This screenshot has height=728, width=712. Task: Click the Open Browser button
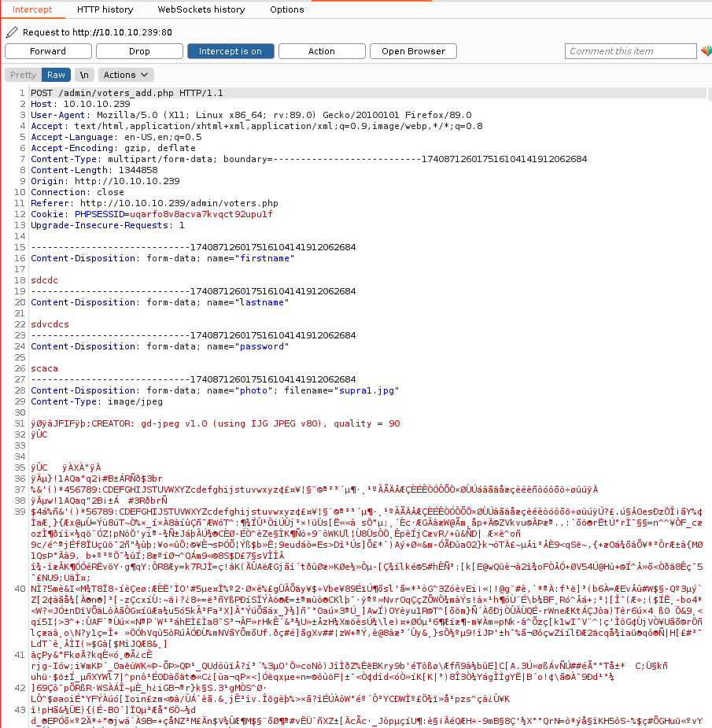click(413, 51)
